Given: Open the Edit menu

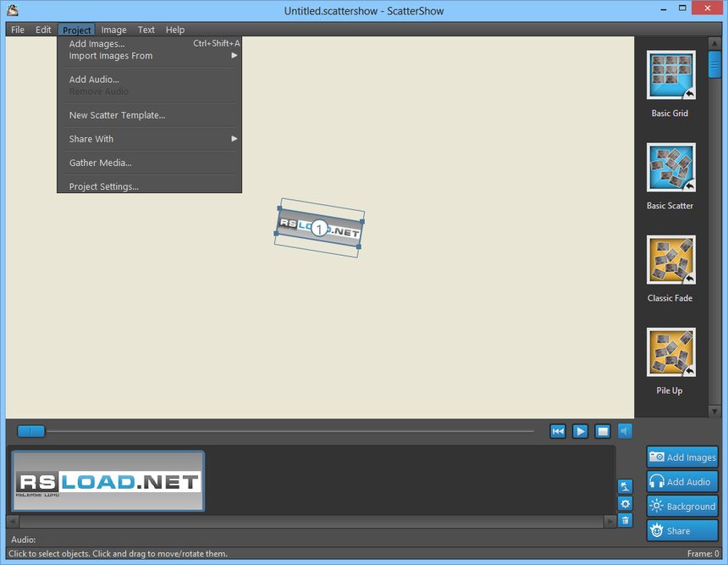Looking at the screenshot, I should (43, 30).
